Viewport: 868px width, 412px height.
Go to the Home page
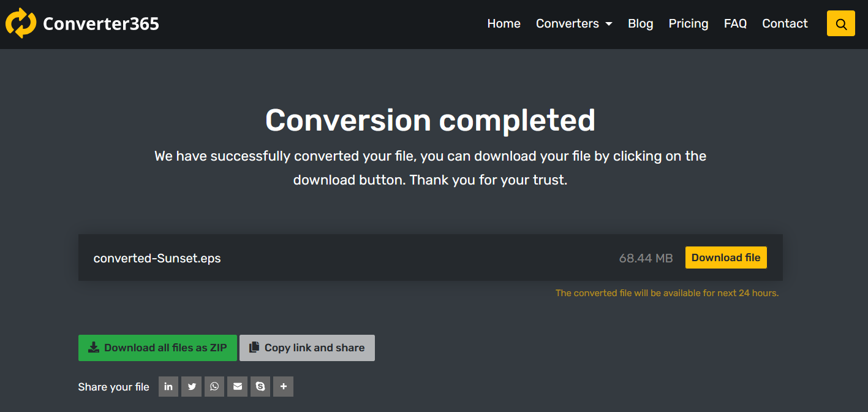point(504,24)
